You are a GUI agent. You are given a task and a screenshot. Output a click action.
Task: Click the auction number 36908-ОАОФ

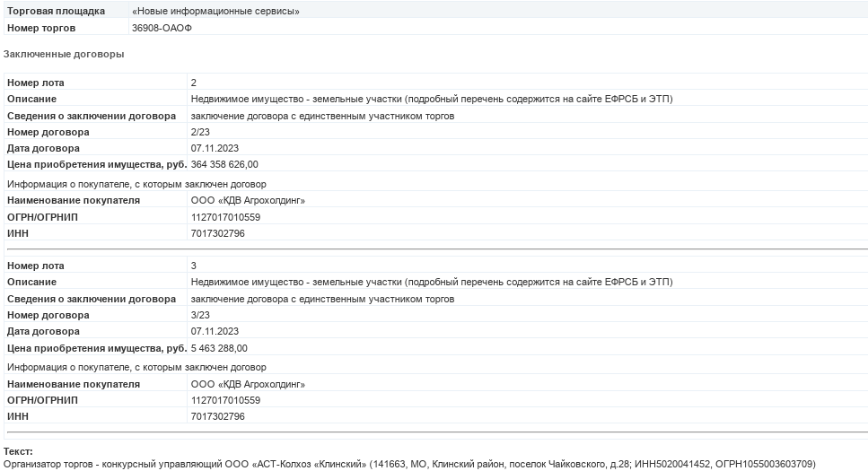[x=162, y=28]
